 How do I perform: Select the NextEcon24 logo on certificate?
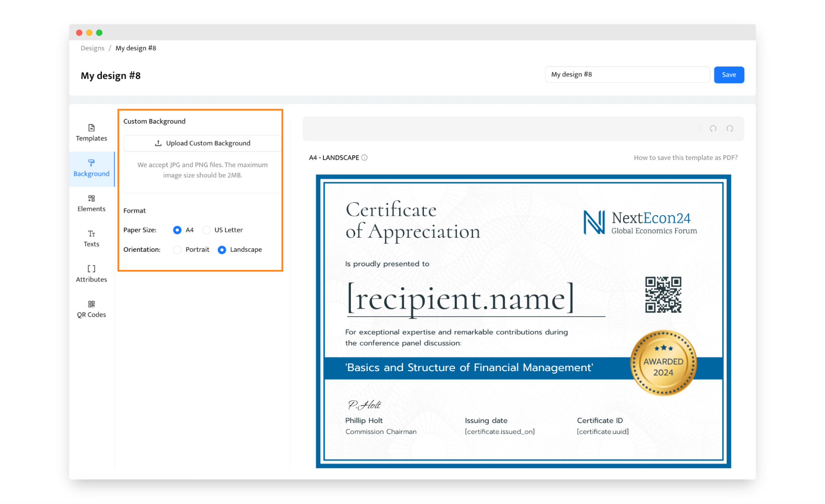tap(640, 222)
